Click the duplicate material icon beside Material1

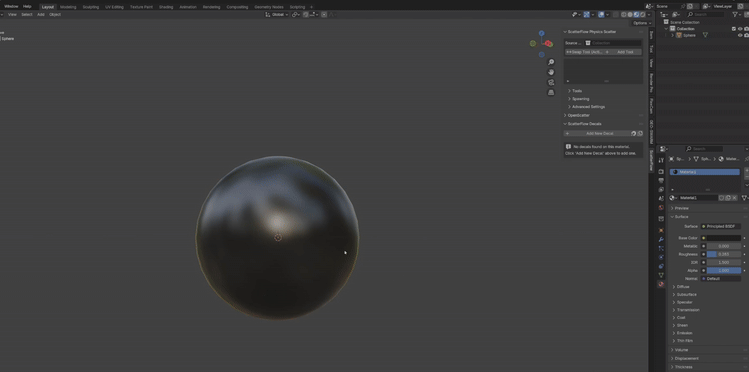(x=728, y=198)
